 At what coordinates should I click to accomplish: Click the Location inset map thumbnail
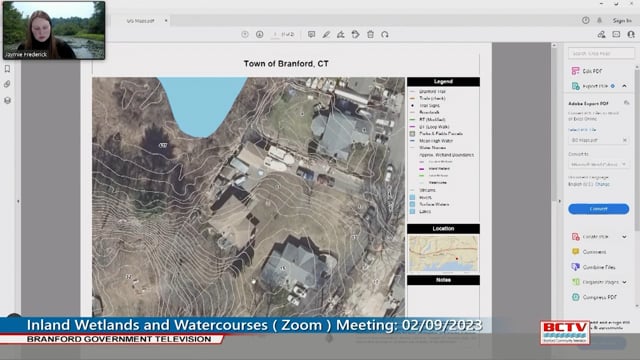443,253
